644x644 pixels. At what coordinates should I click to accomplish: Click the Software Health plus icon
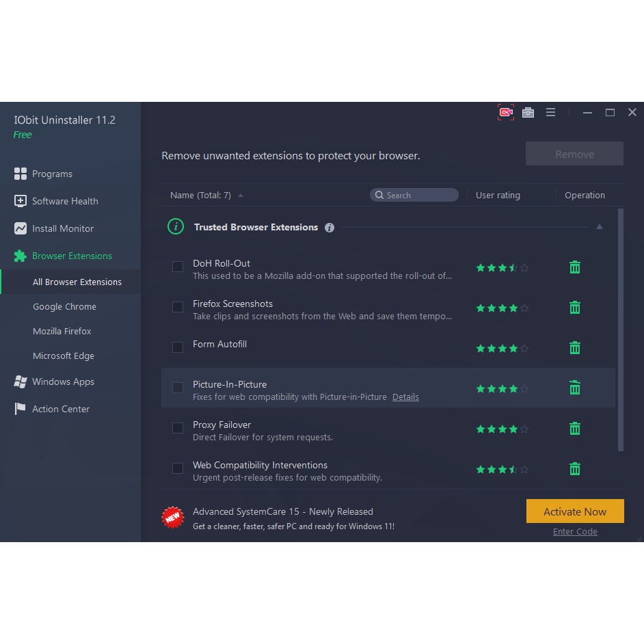[x=20, y=201]
